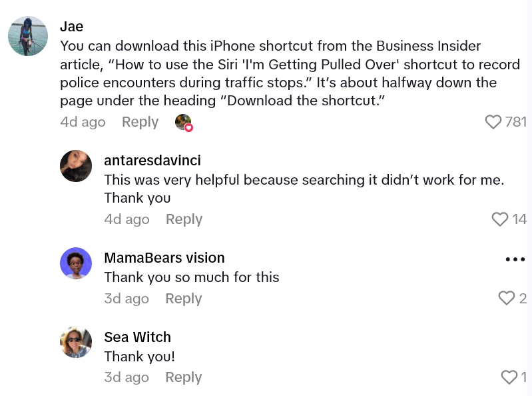This screenshot has width=532, height=396.
Task: Like Jae's comment with the heart icon
Action: [x=493, y=122]
